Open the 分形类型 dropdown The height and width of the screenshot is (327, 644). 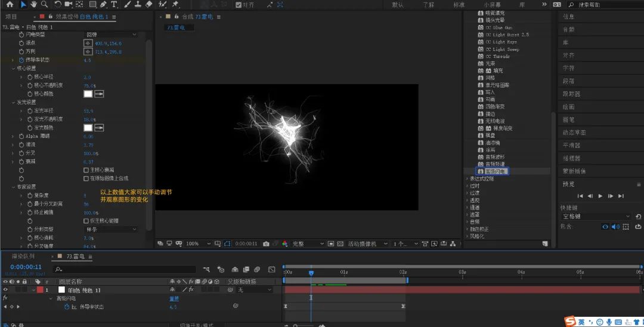[111, 229]
